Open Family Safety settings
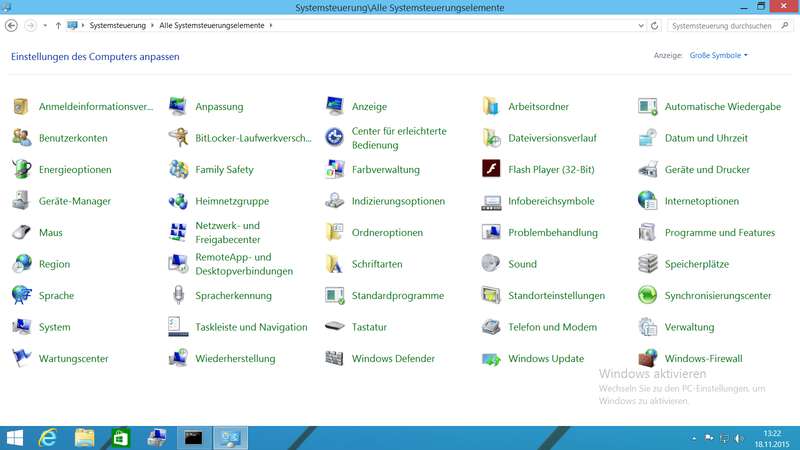Screen dimensions: 800x450 [x=224, y=170]
